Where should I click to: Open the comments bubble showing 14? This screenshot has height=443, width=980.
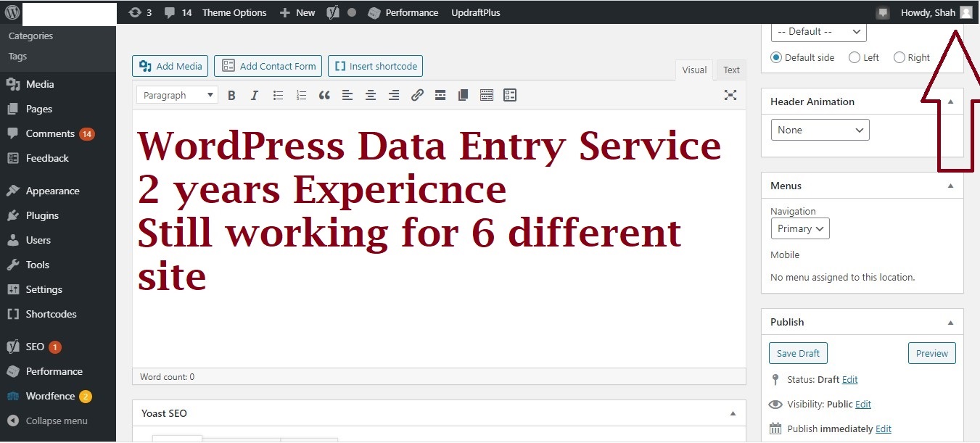click(x=178, y=12)
